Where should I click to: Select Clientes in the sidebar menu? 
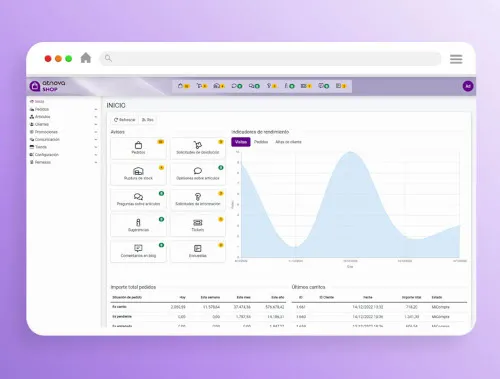coord(39,124)
